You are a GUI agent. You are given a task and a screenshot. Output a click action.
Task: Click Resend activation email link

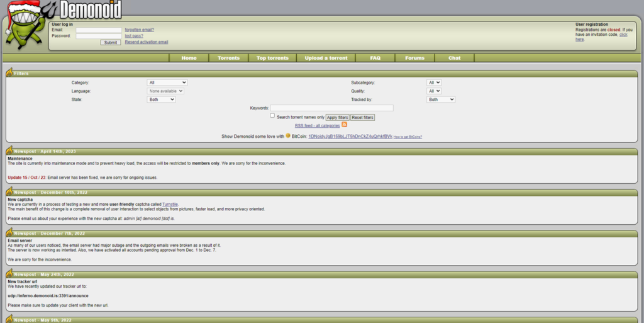click(146, 42)
